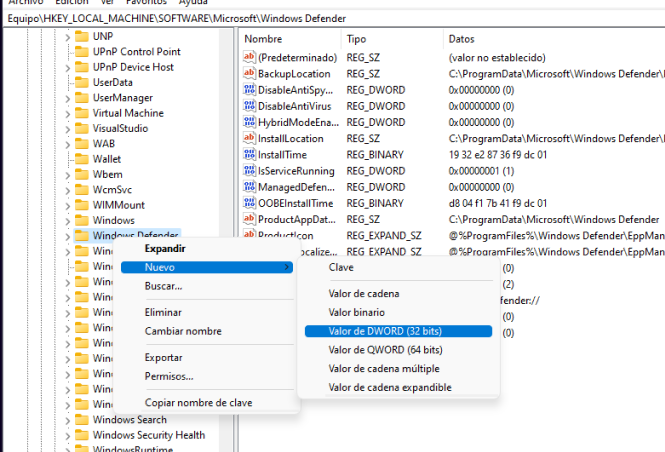The height and width of the screenshot is (452, 665).
Task: Click the UNP folder icon
Action: pyautogui.click(x=82, y=36)
